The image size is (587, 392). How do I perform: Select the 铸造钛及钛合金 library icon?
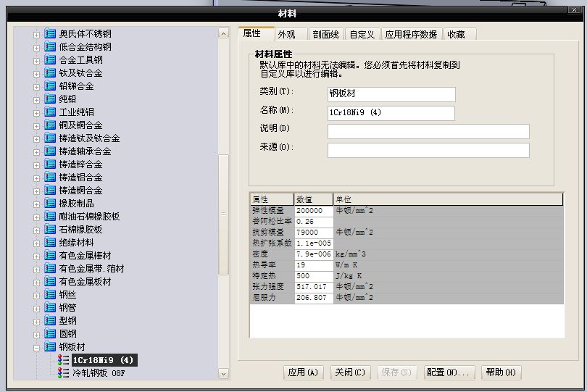[50, 138]
